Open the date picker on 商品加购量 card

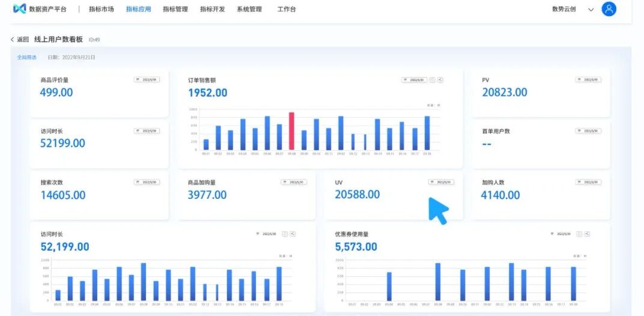coord(294,182)
